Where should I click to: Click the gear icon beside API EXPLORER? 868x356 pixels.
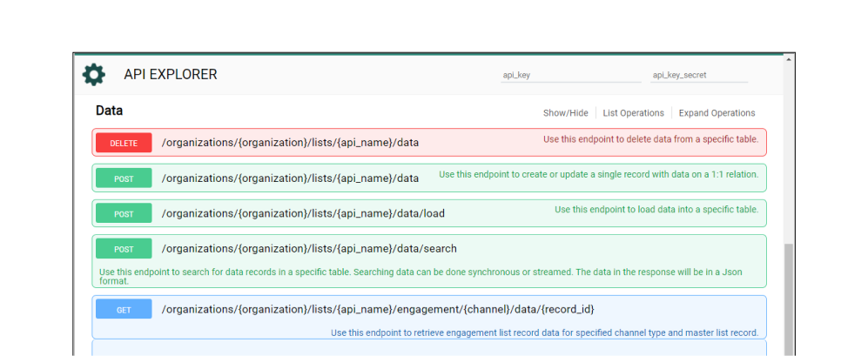coord(93,74)
